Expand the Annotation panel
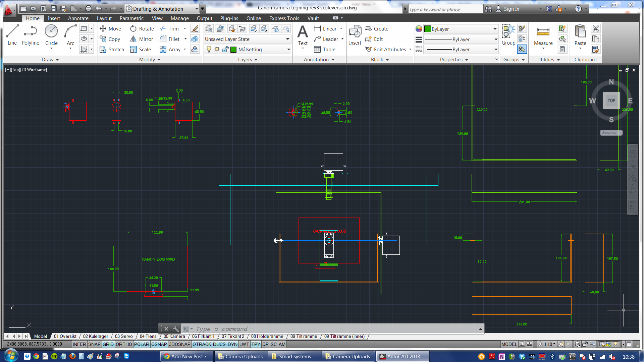Viewport: 644px width, 362px height. click(319, 60)
